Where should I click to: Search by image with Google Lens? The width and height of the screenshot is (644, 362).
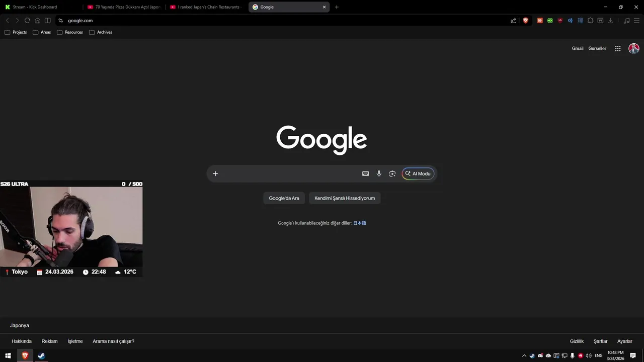pyautogui.click(x=392, y=173)
